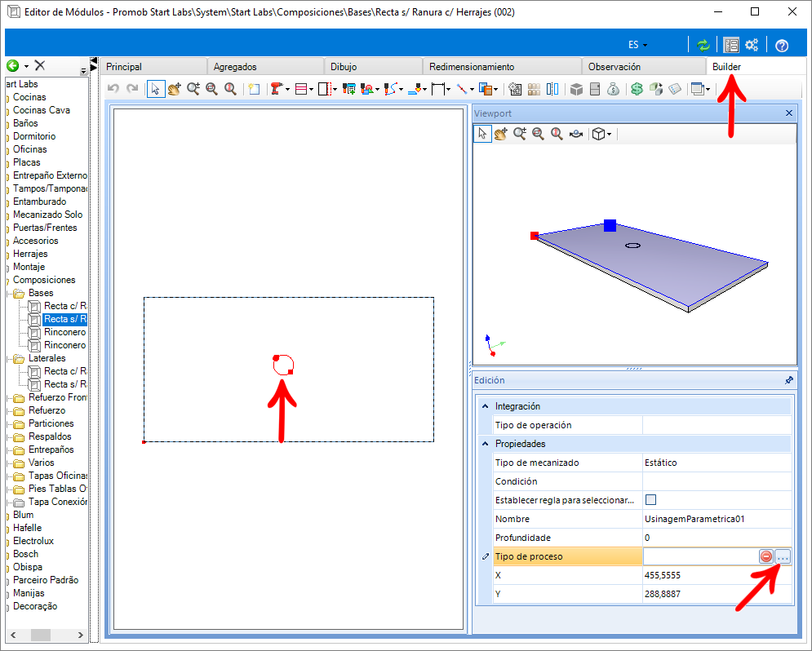Open the Tipo de proceso browse (...) button

[783, 557]
